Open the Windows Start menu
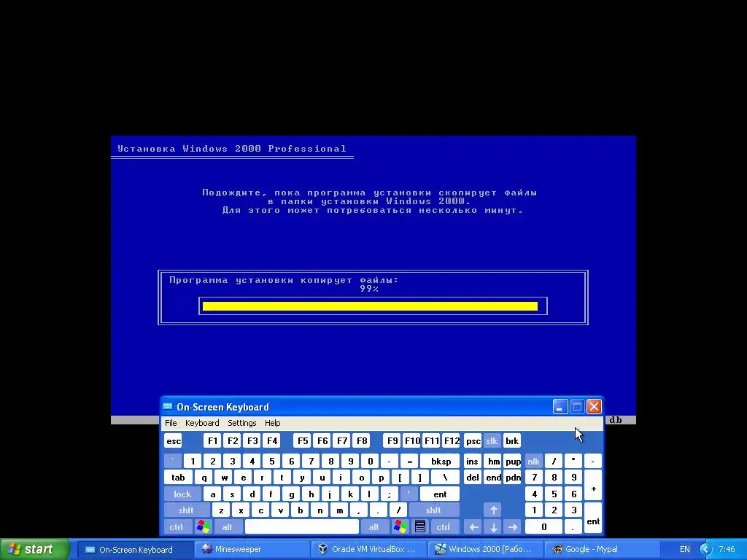Image resolution: width=747 pixels, height=560 pixels. (35, 549)
